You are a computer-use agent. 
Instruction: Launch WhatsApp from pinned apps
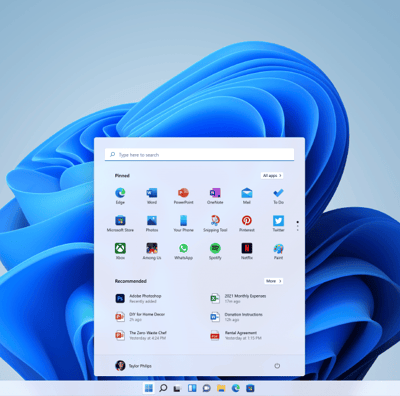(x=183, y=251)
